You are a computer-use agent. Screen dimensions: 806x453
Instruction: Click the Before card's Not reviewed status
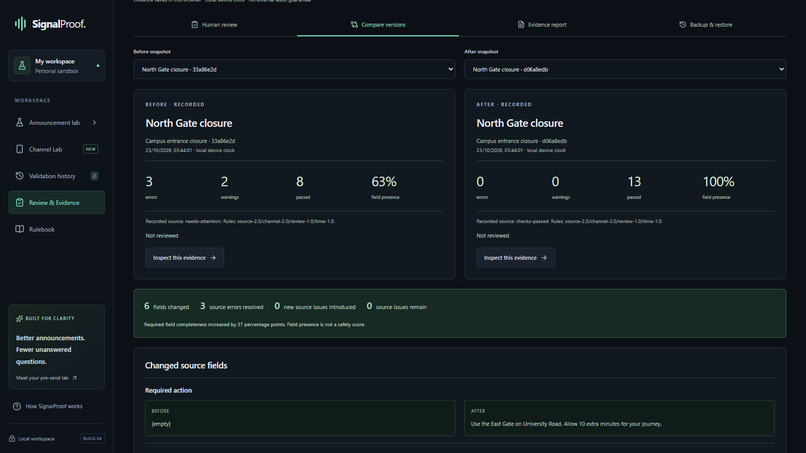161,235
